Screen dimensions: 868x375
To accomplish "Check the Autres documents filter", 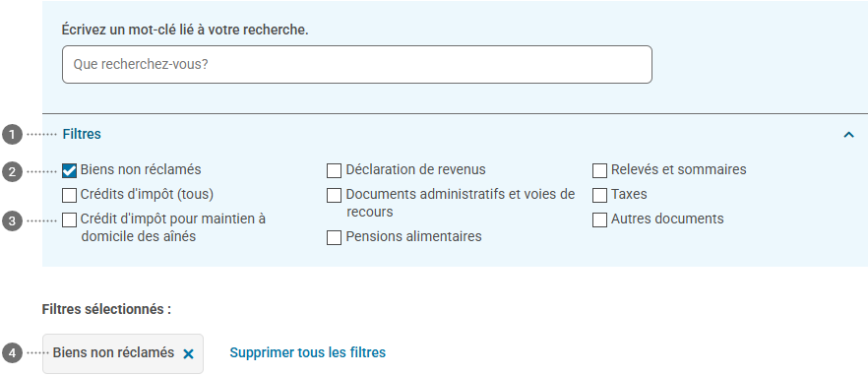I will [599, 219].
